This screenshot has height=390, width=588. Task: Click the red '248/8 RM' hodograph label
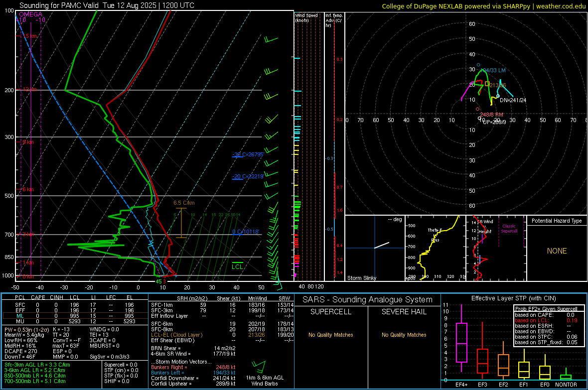[x=492, y=115]
